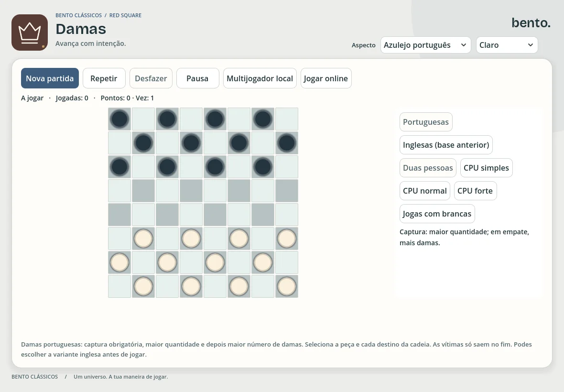Click black piece in third row, seventh column
Viewport: 564px width, 392px height.
pyautogui.click(x=263, y=167)
